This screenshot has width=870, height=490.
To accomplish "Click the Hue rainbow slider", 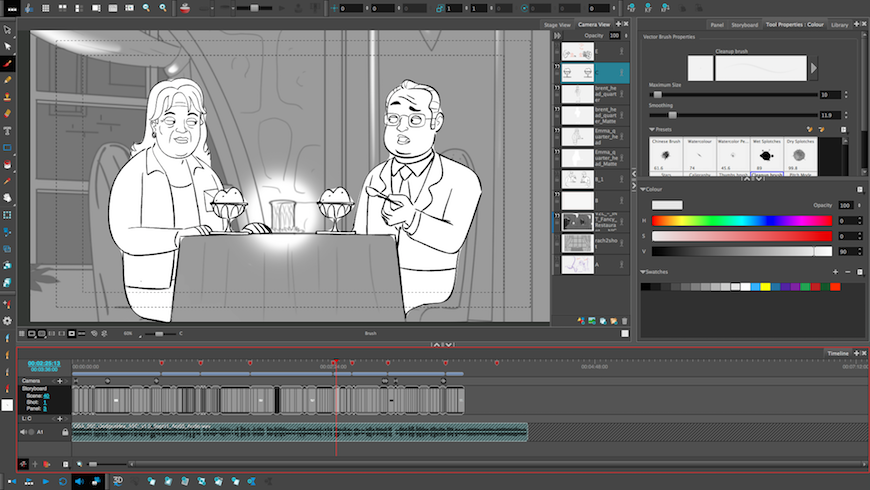I will coord(741,221).
